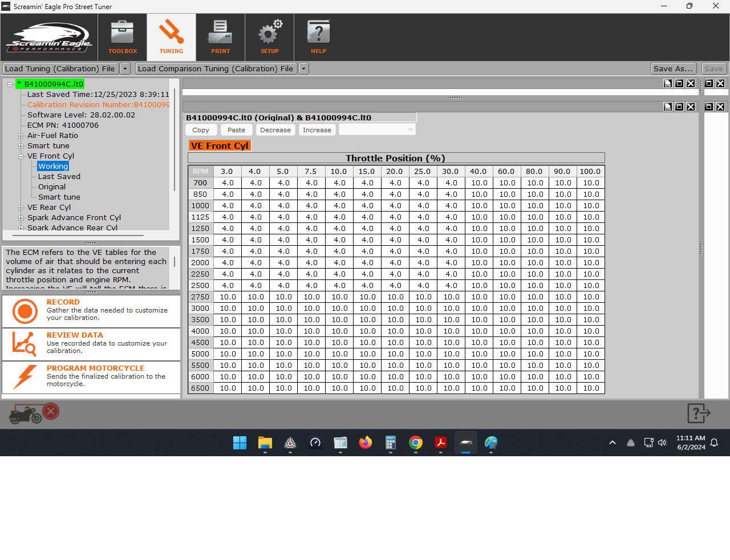
Task: Select the 700 RPM cell at 3.0 throttle
Action: (x=228, y=183)
